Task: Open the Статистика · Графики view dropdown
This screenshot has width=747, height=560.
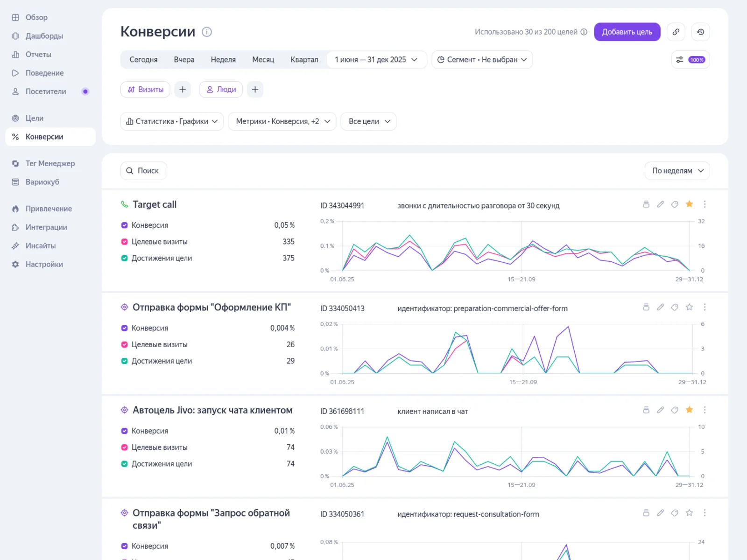Action: [x=172, y=121]
